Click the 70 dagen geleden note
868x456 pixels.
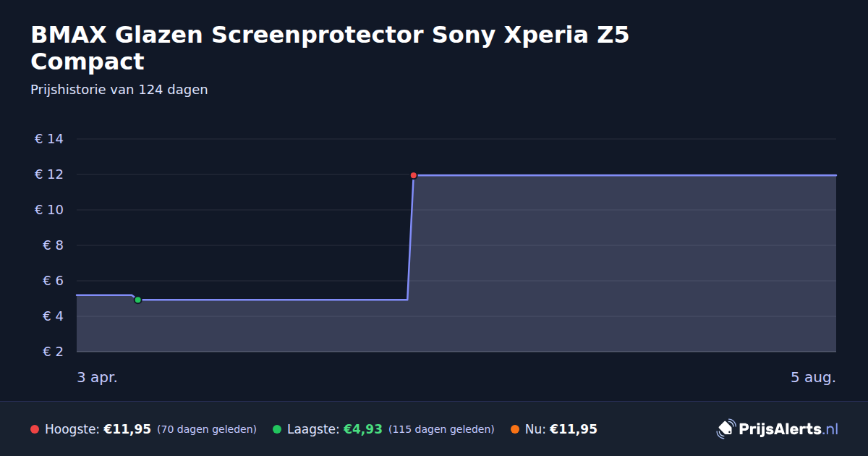[x=207, y=429]
